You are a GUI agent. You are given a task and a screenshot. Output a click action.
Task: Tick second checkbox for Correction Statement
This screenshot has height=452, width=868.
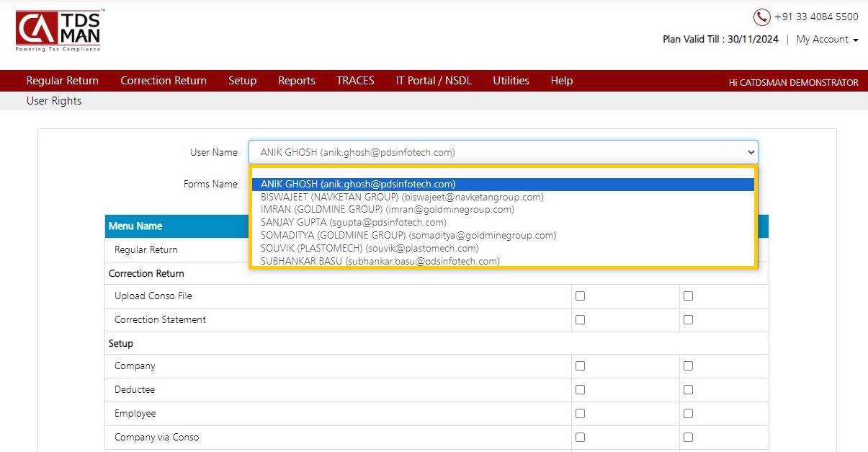pyautogui.click(x=688, y=319)
